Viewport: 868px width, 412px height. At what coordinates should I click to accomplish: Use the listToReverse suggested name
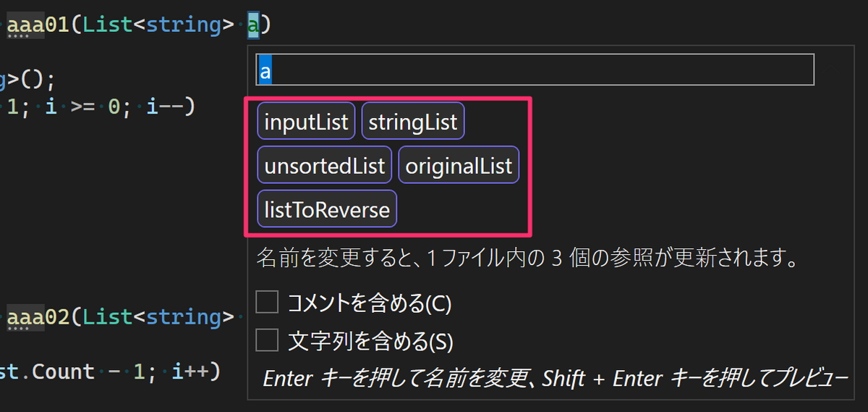327,209
